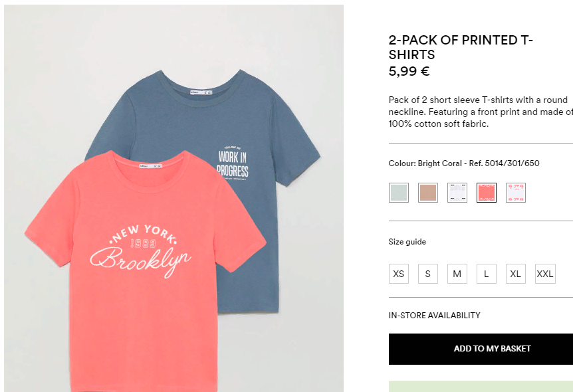Add the T-shirt pack to my basket
The image size is (573, 392).
tap(481, 349)
